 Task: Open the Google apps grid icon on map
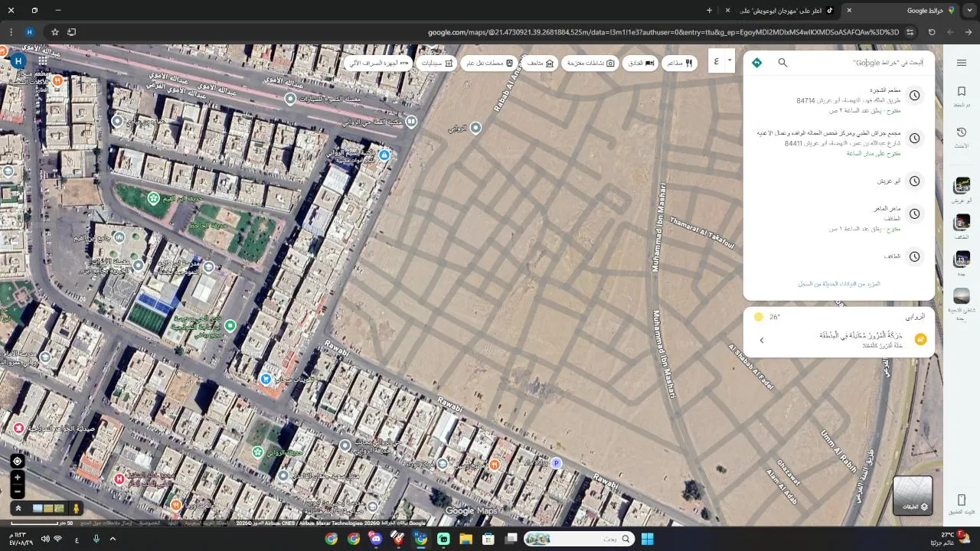pyautogui.click(x=42, y=60)
